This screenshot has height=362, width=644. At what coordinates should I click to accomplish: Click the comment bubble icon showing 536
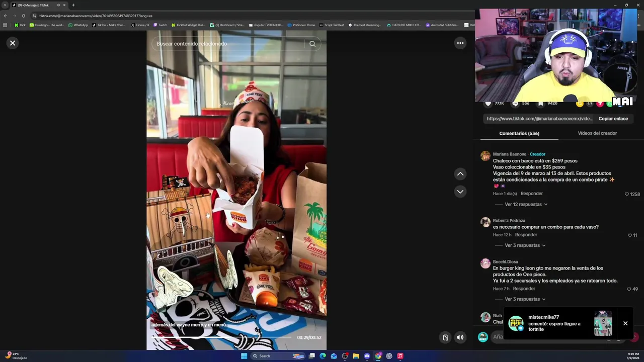515,103
